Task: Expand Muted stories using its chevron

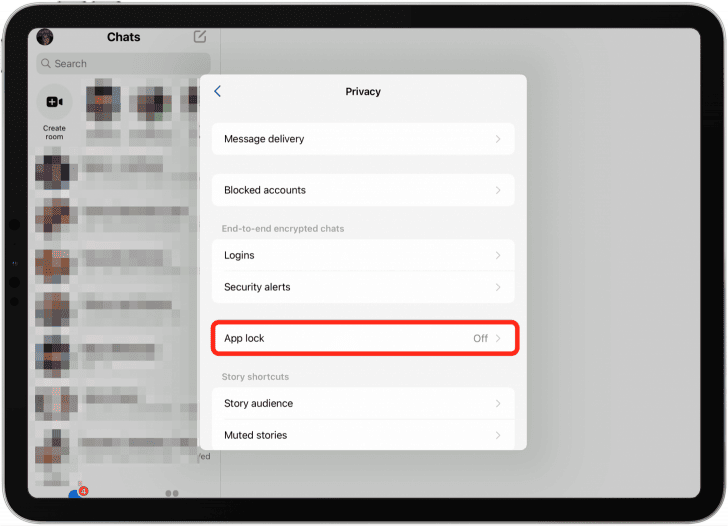Action: pos(498,435)
